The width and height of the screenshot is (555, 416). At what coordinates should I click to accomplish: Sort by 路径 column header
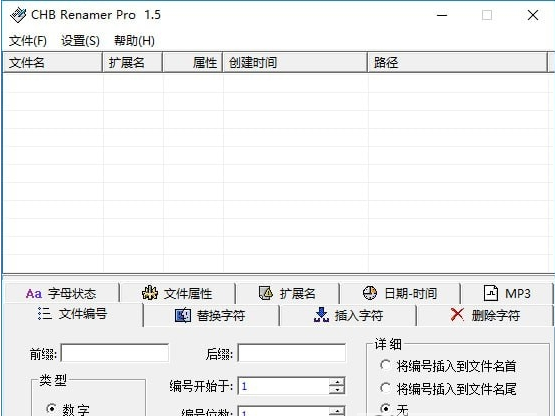pyautogui.click(x=458, y=63)
